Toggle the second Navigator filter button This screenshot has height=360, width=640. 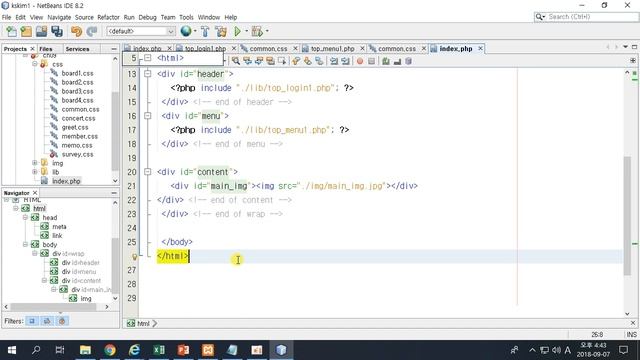[x=47, y=321]
